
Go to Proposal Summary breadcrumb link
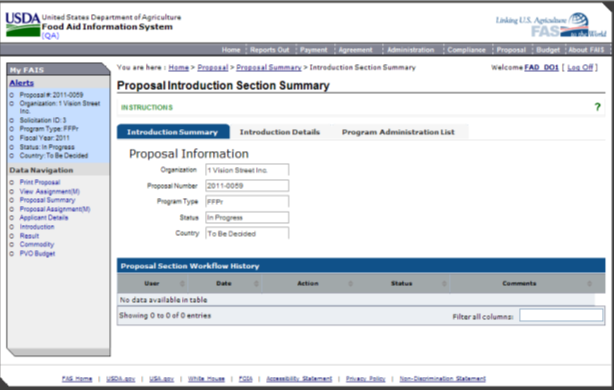point(269,68)
